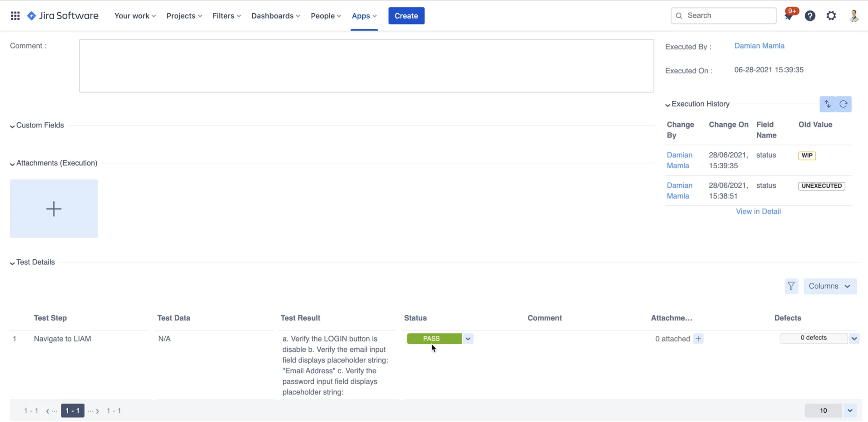
Task: Open the Projects menu
Action: coord(184,16)
